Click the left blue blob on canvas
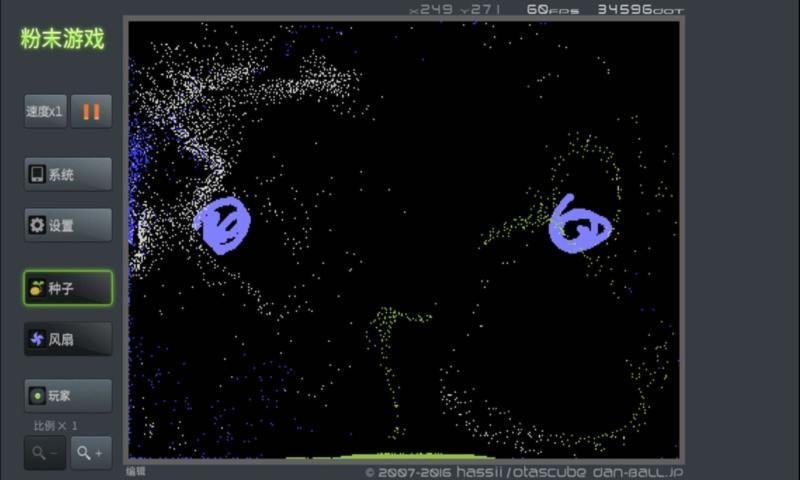800x480 pixels. pos(222,223)
